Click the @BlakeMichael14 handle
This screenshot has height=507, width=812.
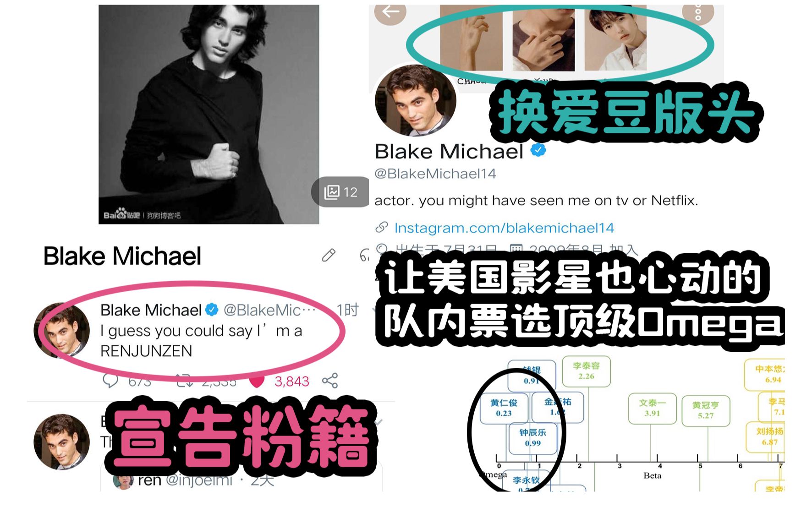point(435,174)
